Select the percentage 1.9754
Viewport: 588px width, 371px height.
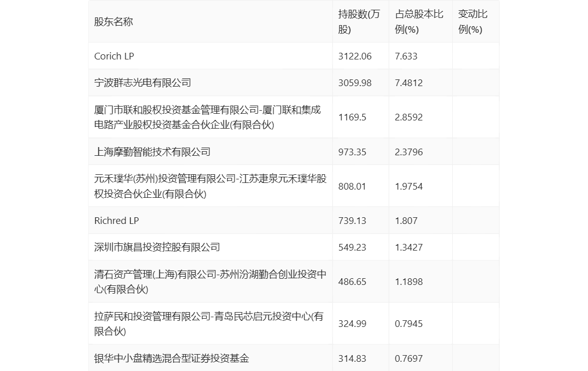point(409,187)
